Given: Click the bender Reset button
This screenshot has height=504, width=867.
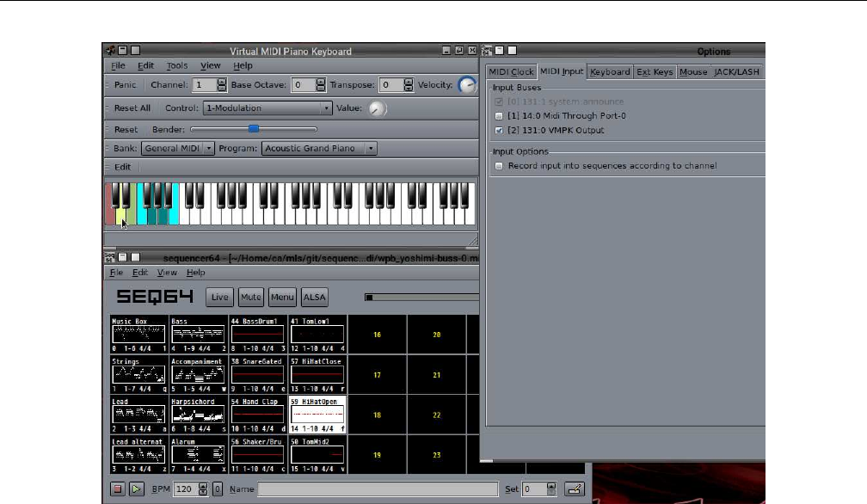Looking at the screenshot, I should (x=126, y=130).
